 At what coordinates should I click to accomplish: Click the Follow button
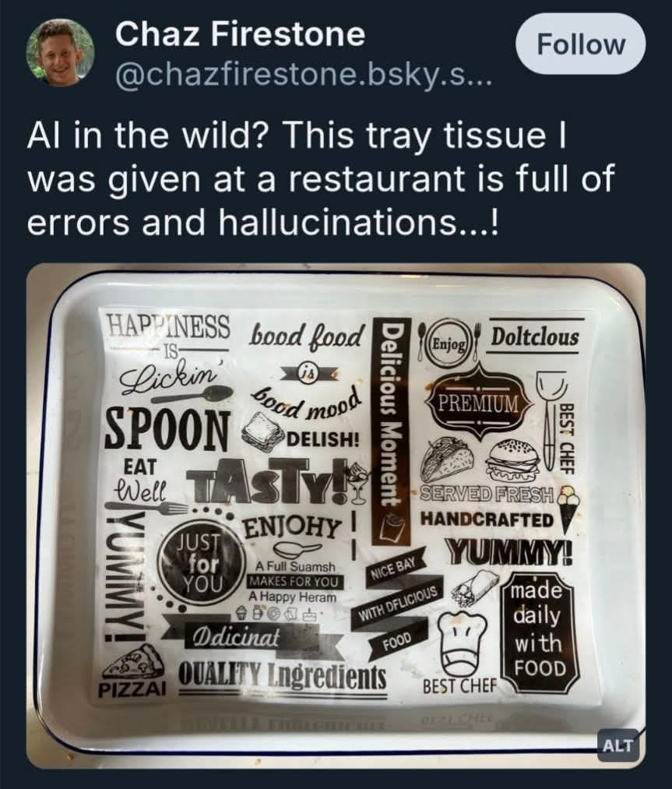click(582, 44)
